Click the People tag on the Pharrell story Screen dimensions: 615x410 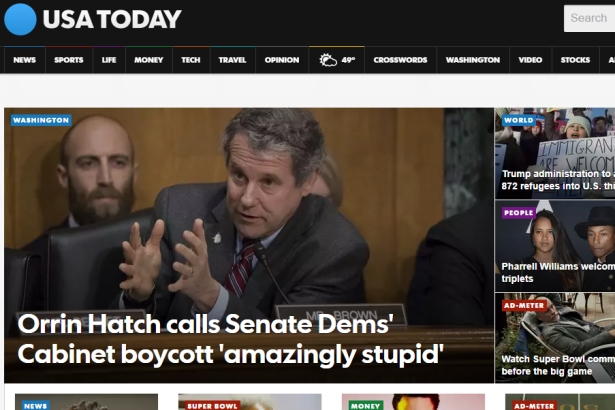[x=519, y=213]
